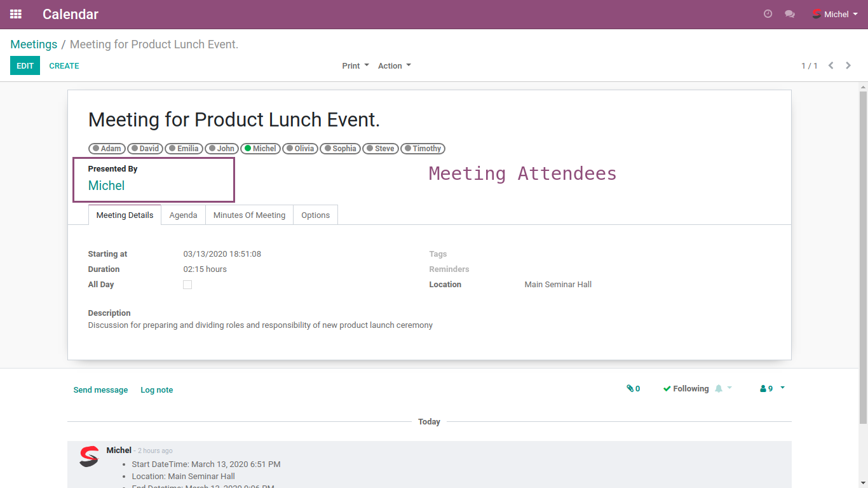The image size is (868, 488).
Task: Open the activities clock icon
Action: point(768,14)
